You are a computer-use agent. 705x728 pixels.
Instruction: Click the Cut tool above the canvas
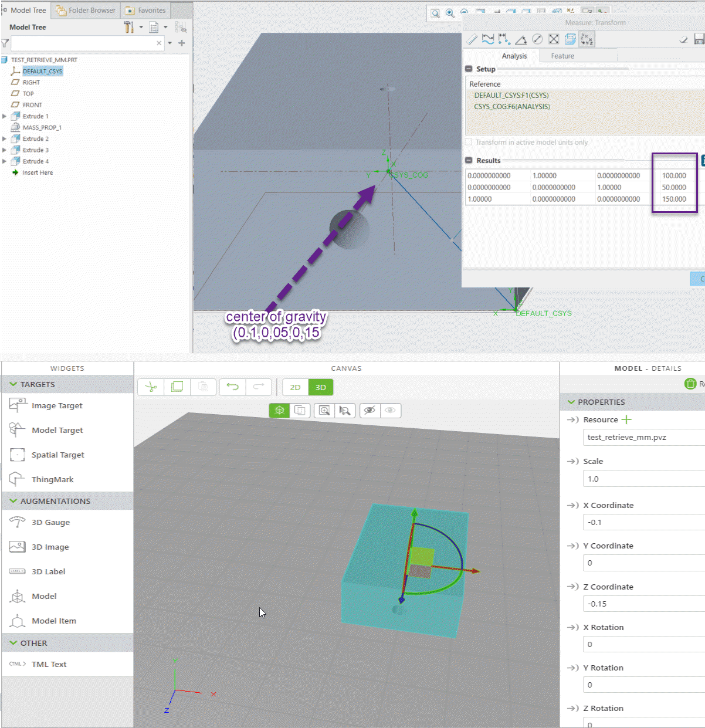(x=151, y=387)
